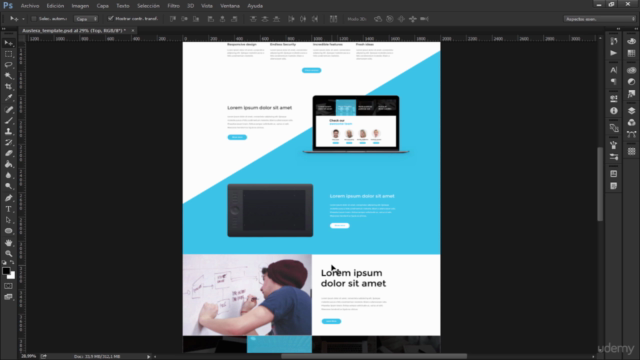Expand the right panel dock arrows

(x=636, y=29)
